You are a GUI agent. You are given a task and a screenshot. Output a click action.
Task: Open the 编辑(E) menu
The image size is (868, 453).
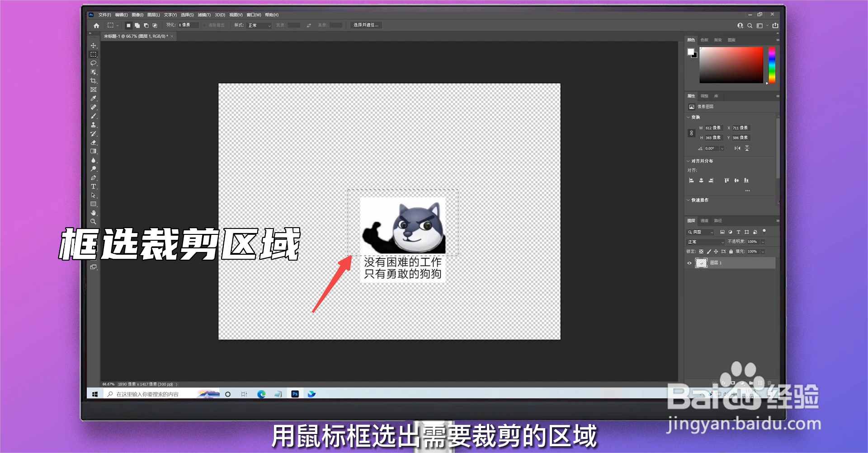(121, 15)
